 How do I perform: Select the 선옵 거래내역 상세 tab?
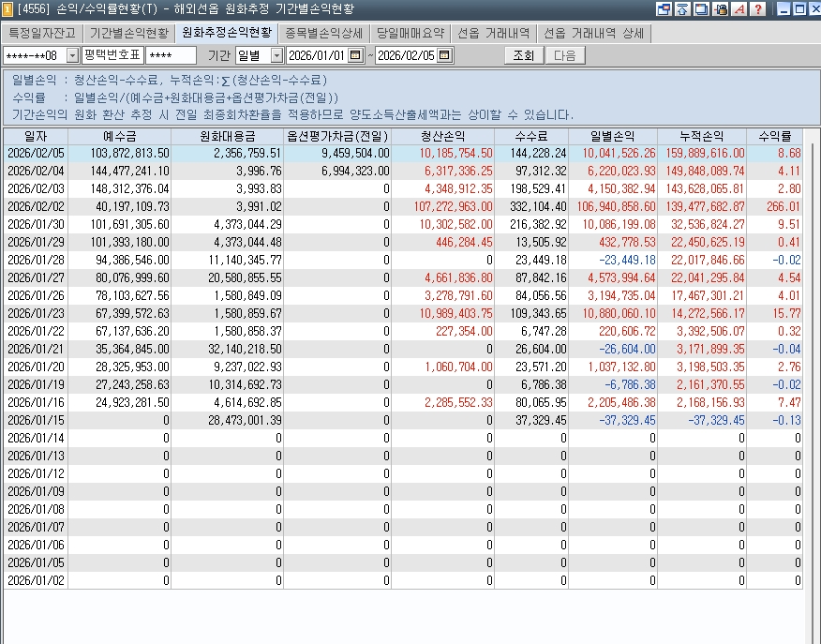coord(594,34)
